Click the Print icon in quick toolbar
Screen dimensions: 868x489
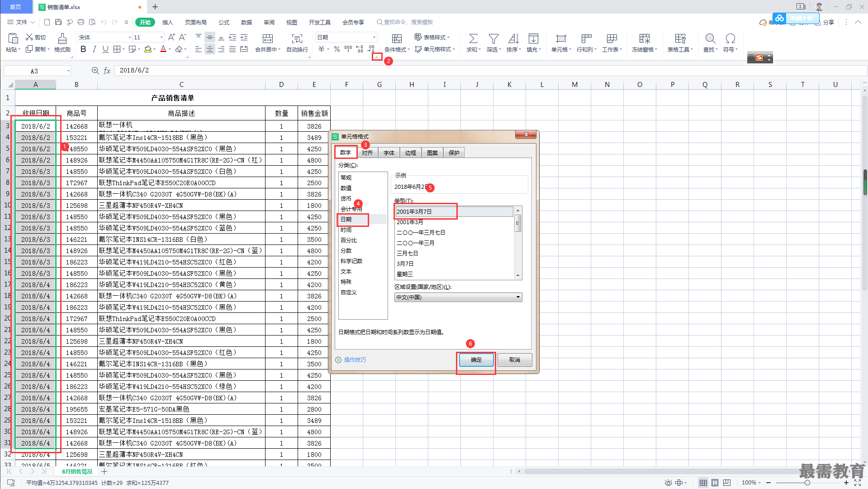click(81, 22)
